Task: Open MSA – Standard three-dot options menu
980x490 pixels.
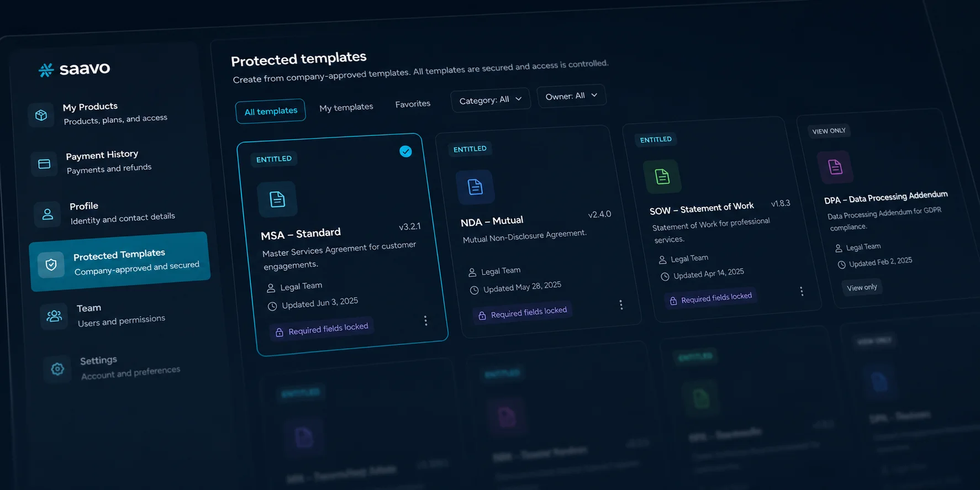Action: (x=425, y=320)
